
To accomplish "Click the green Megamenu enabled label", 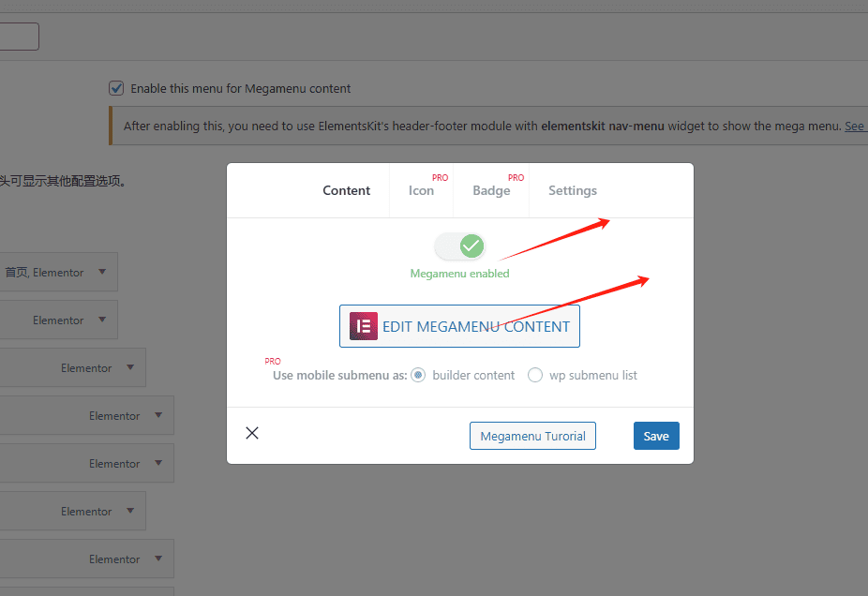I will 459,274.
